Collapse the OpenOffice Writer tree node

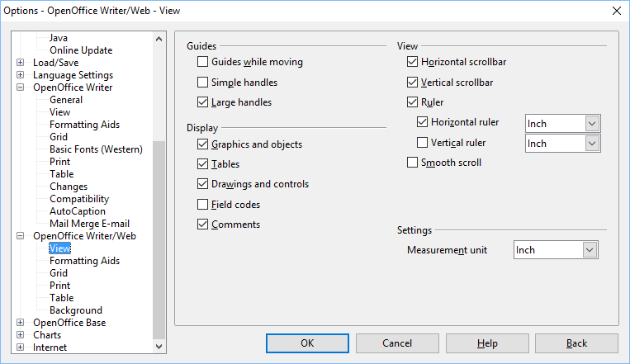tap(20, 87)
